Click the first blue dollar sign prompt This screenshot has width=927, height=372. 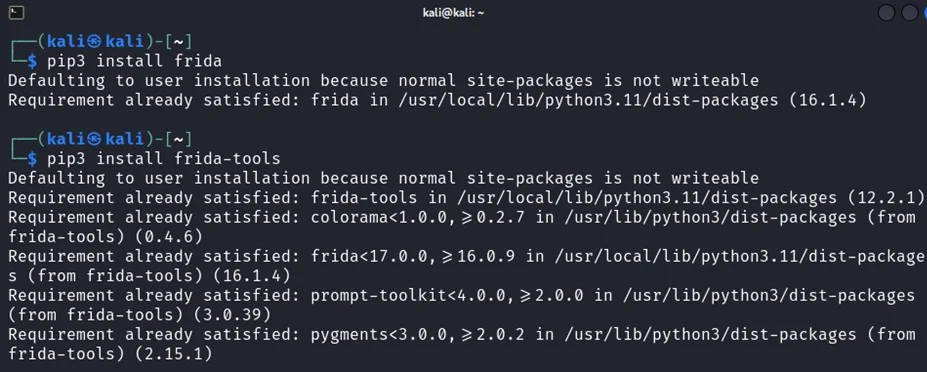click(33, 61)
